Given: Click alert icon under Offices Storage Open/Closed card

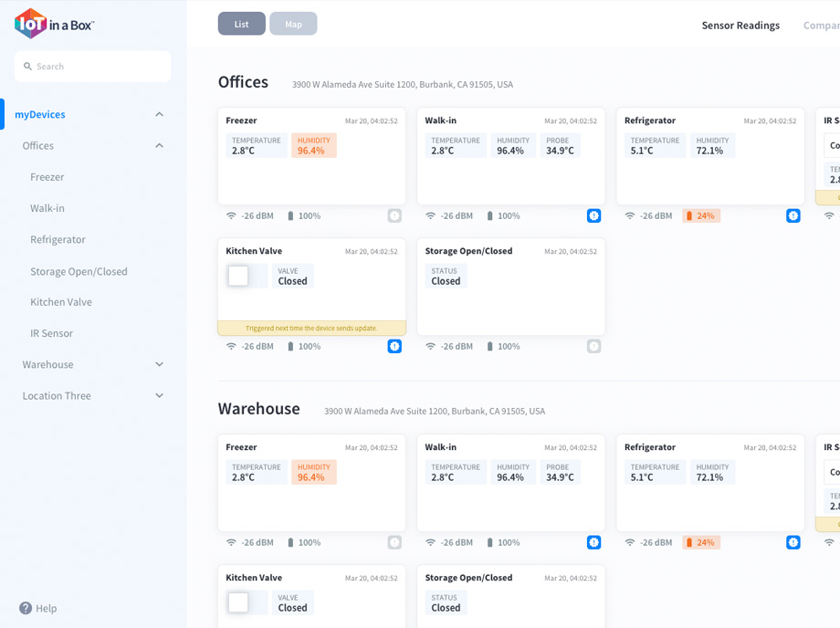Looking at the screenshot, I should click(x=593, y=346).
